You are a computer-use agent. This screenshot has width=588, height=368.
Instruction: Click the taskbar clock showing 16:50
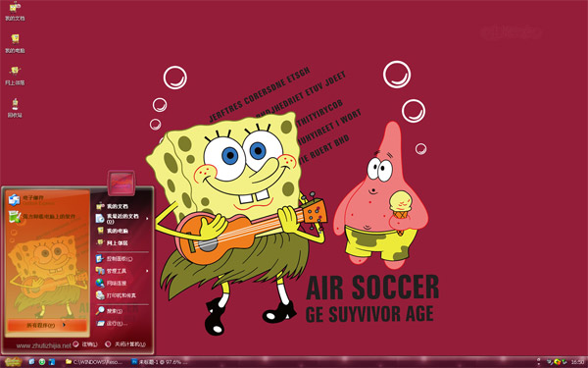coord(577,362)
